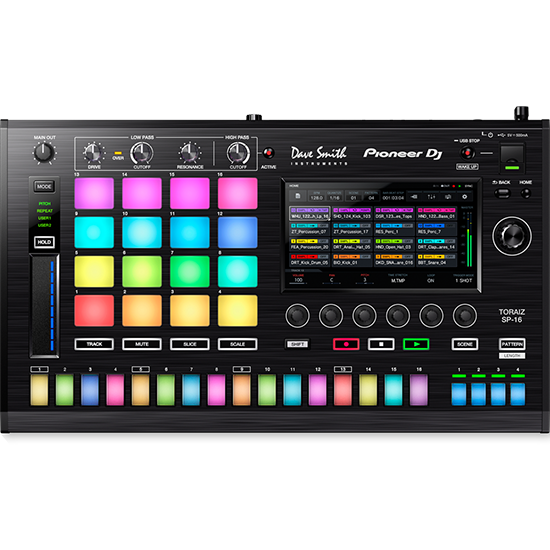
Task: Hit blue performance pad 12
Action: point(237,232)
